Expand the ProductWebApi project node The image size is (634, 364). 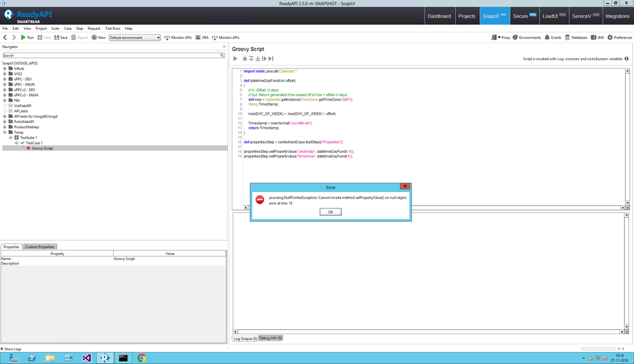click(4, 127)
